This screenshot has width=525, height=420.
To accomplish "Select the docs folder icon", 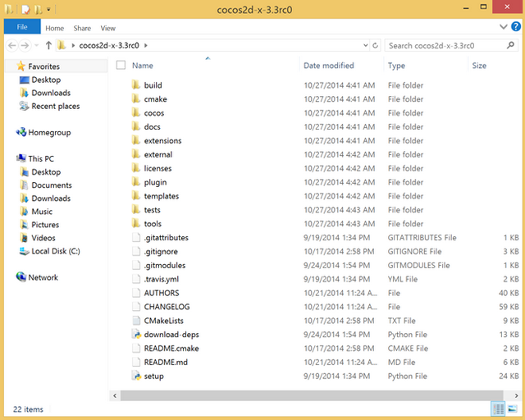I will pos(135,126).
